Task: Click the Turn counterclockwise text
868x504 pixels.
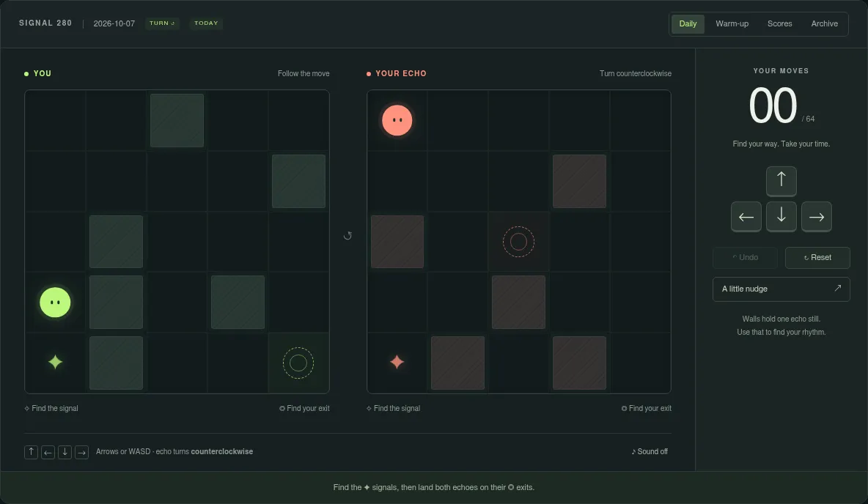Action: pos(636,73)
